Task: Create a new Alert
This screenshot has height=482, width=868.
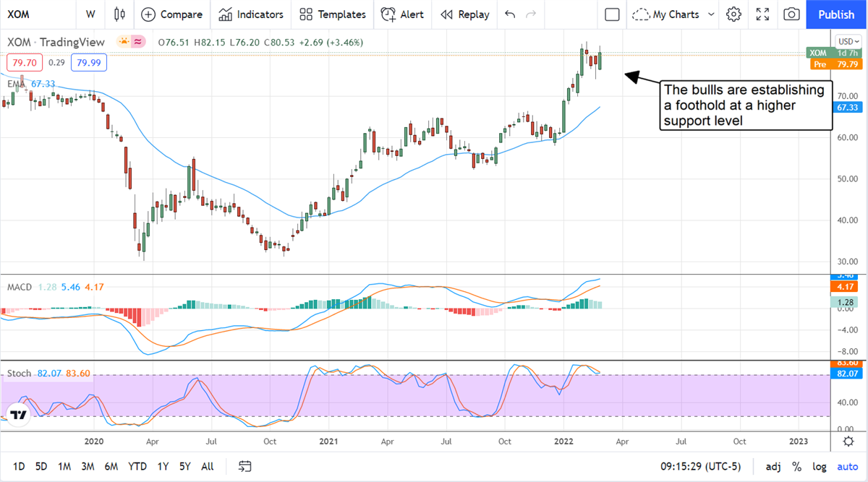Action: tap(402, 14)
